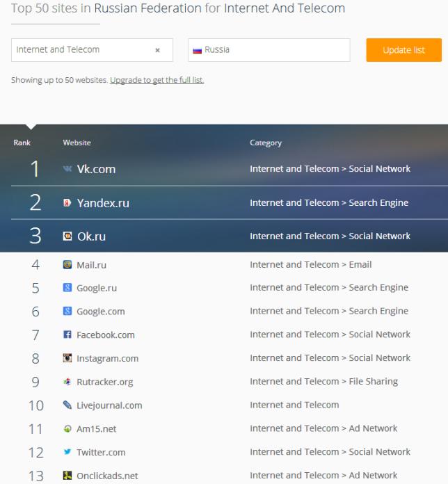The width and height of the screenshot is (448, 484).
Task: Click the Category column header
Action: [266, 143]
